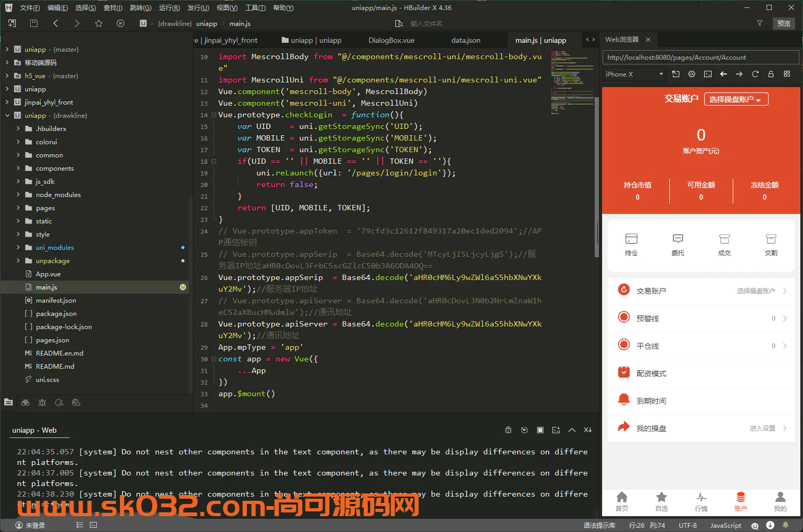The image size is (803, 532).
Task: Go back in the built-in Web browser
Action: tap(724, 74)
